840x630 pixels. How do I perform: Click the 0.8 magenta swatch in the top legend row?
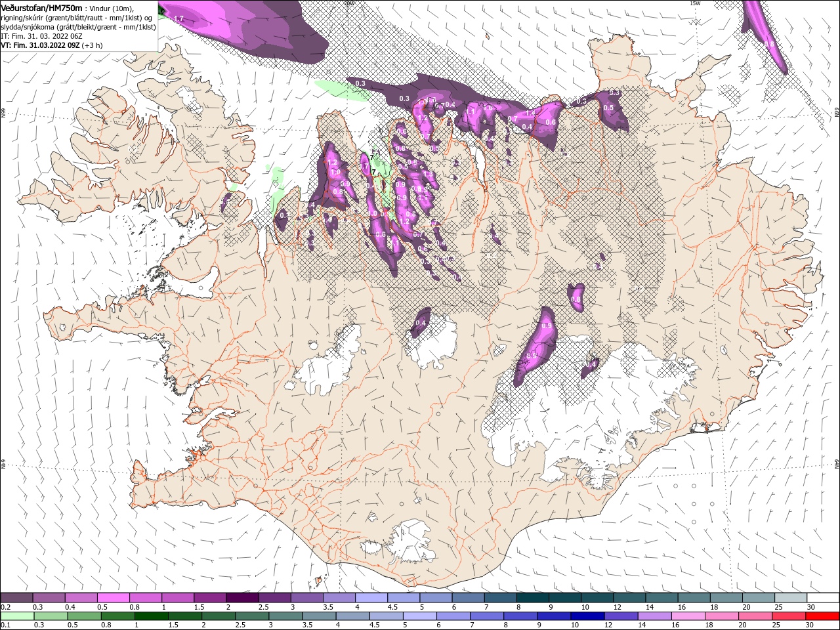pos(145,598)
